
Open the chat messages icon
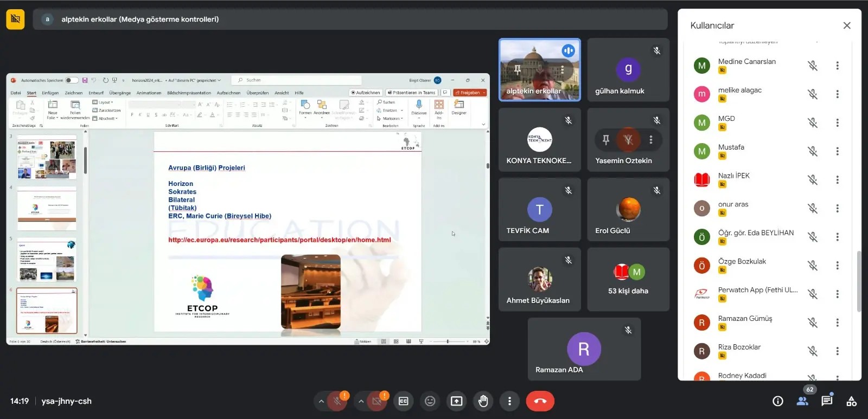click(827, 401)
